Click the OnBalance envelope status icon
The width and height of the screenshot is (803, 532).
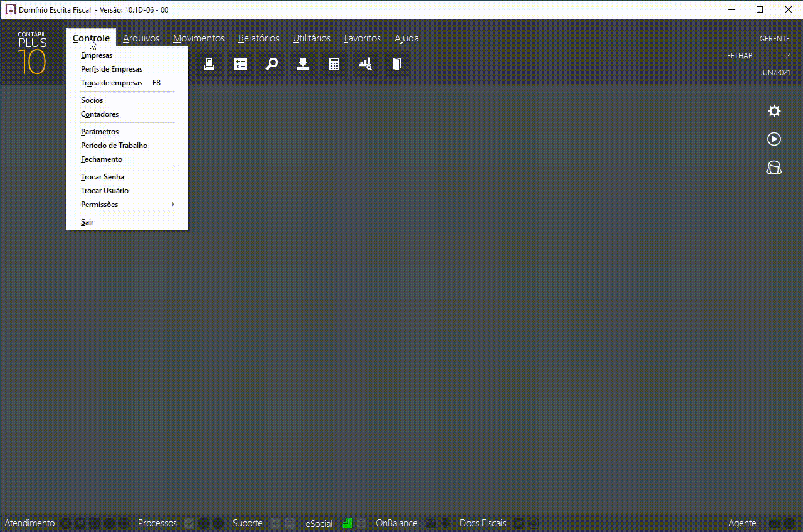pos(431,523)
